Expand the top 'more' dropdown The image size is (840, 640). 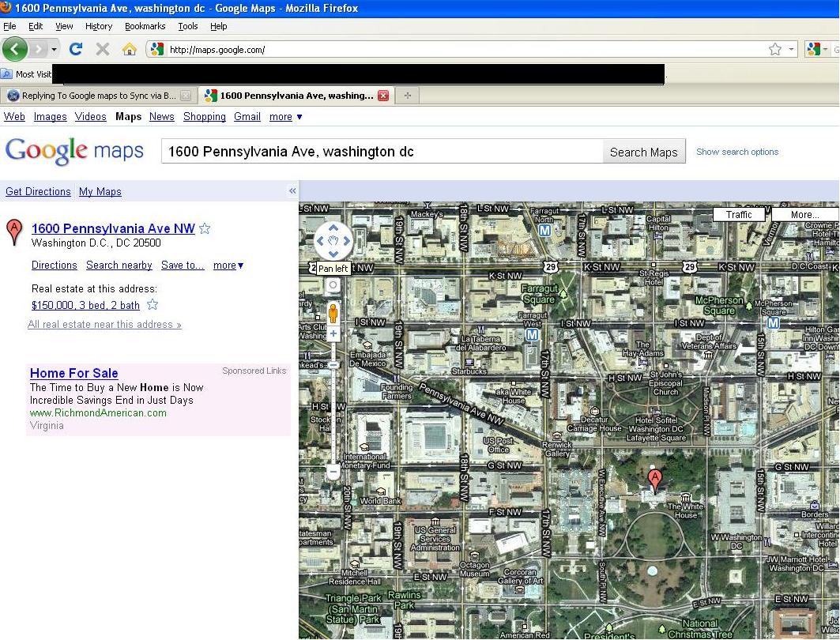point(285,117)
